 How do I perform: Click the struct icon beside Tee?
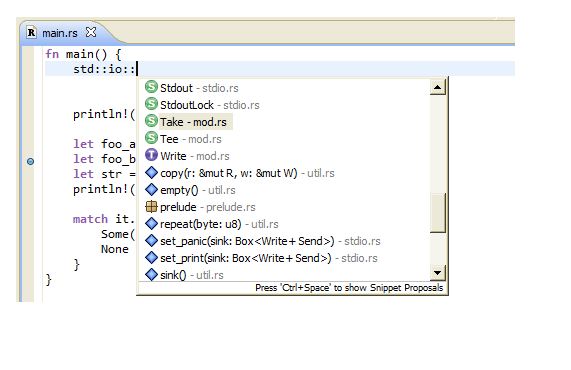coord(151,138)
